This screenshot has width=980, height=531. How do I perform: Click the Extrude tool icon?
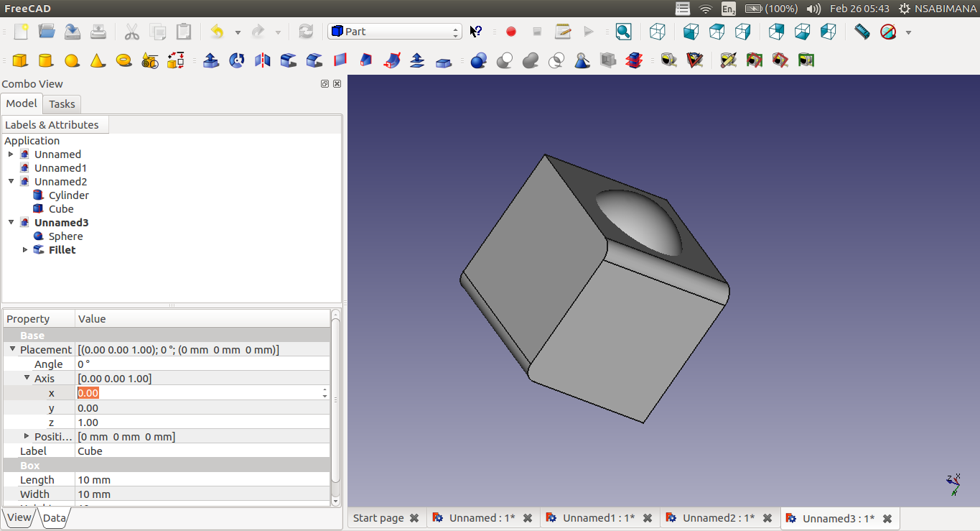(211, 60)
